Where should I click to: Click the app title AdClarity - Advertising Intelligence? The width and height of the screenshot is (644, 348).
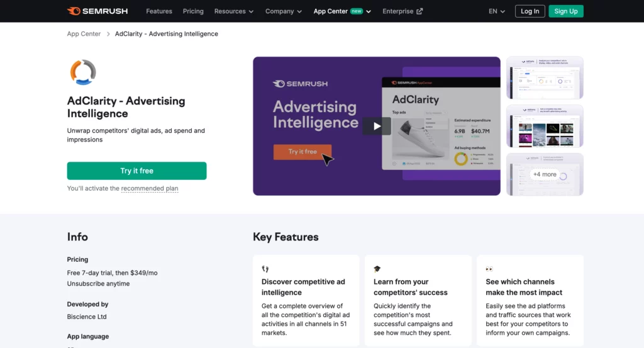coord(126,107)
